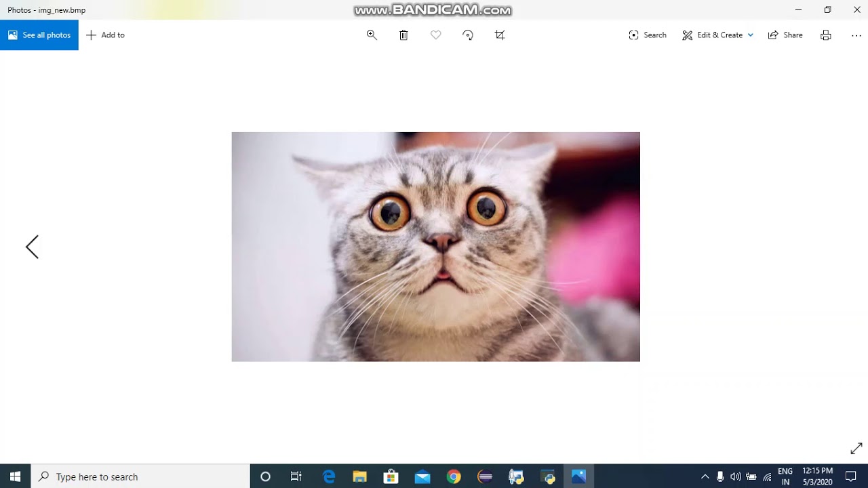Select the Crop tool icon
This screenshot has height=488, width=868.
pos(500,35)
